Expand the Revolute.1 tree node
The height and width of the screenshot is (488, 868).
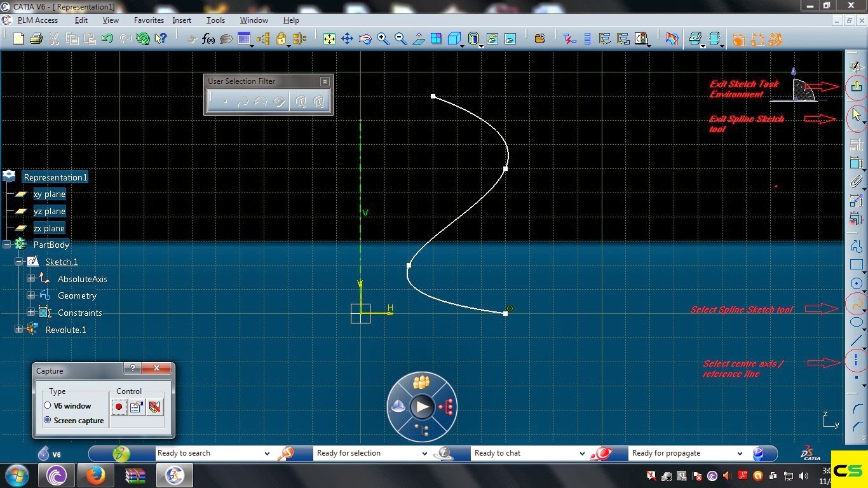(x=18, y=329)
